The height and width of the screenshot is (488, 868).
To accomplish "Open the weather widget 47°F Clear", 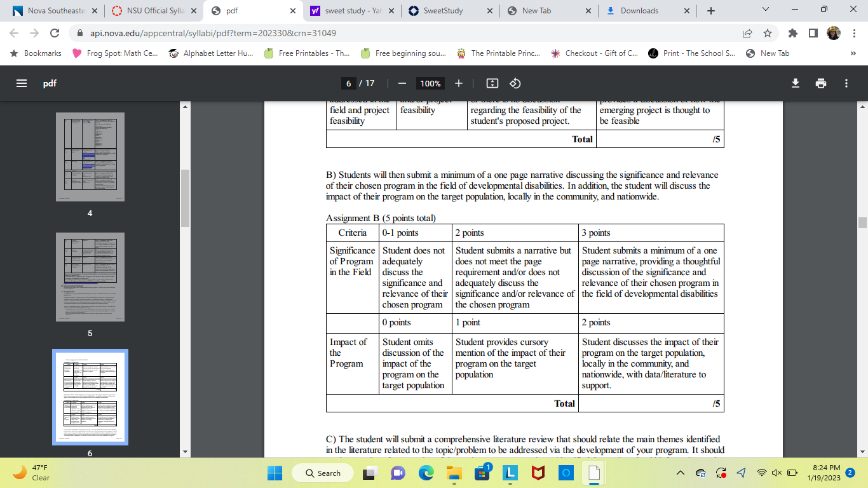I will [33, 473].
